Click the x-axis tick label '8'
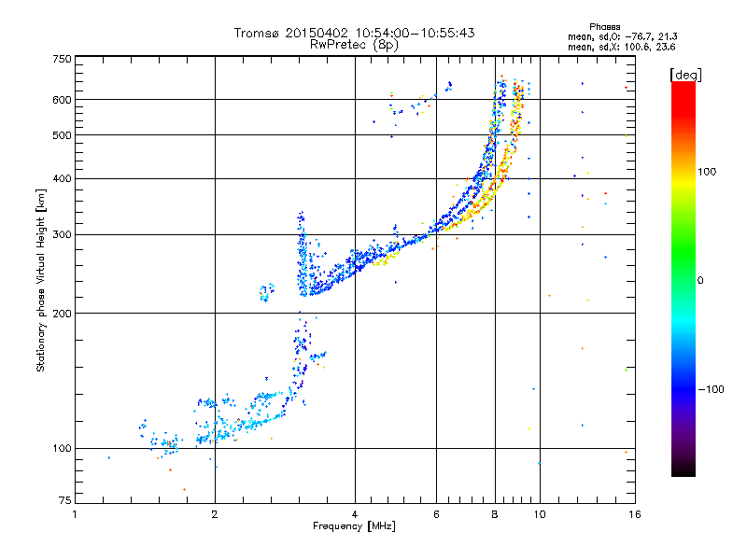 (495, 514)
